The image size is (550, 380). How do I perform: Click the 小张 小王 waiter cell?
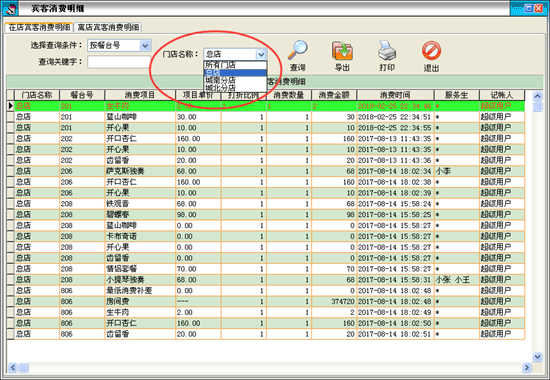456,280
